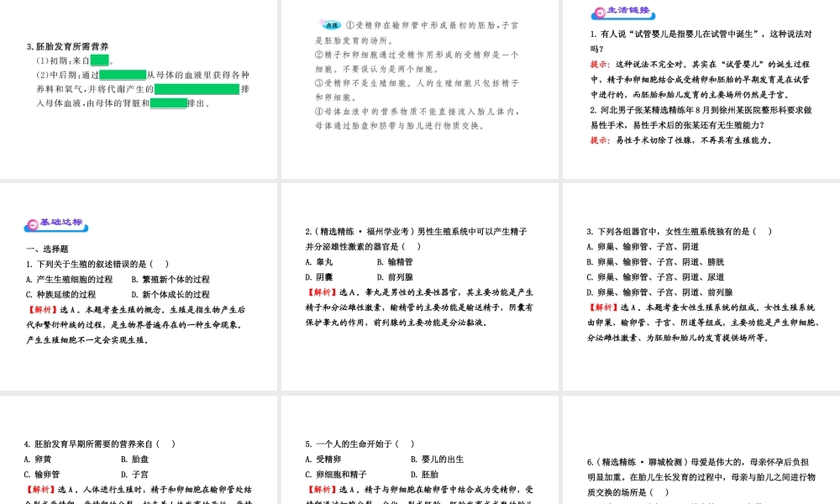Choose option A. 卵巢、输卵管、子宫、阴道

tap(643, 247)
